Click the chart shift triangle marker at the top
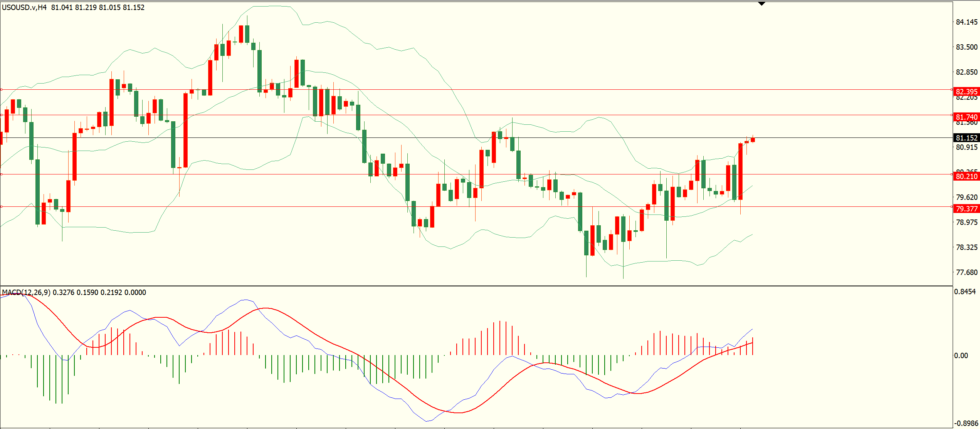This screenshot has width=980, height=429. 761,4
